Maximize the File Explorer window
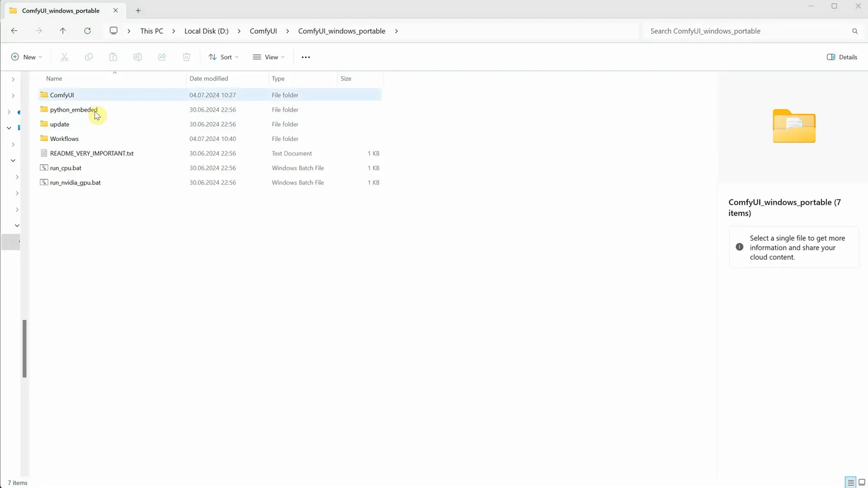Viewport: 868px width, 488px height. 834,6
